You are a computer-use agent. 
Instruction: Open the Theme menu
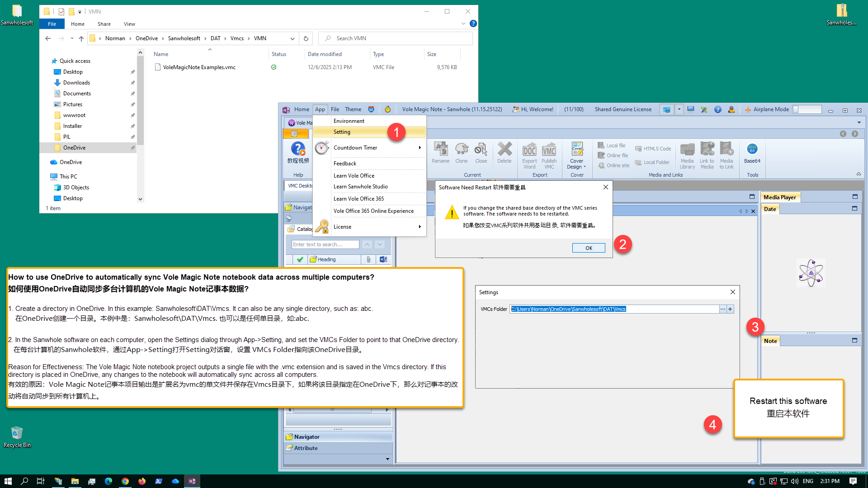coord(353,109)
